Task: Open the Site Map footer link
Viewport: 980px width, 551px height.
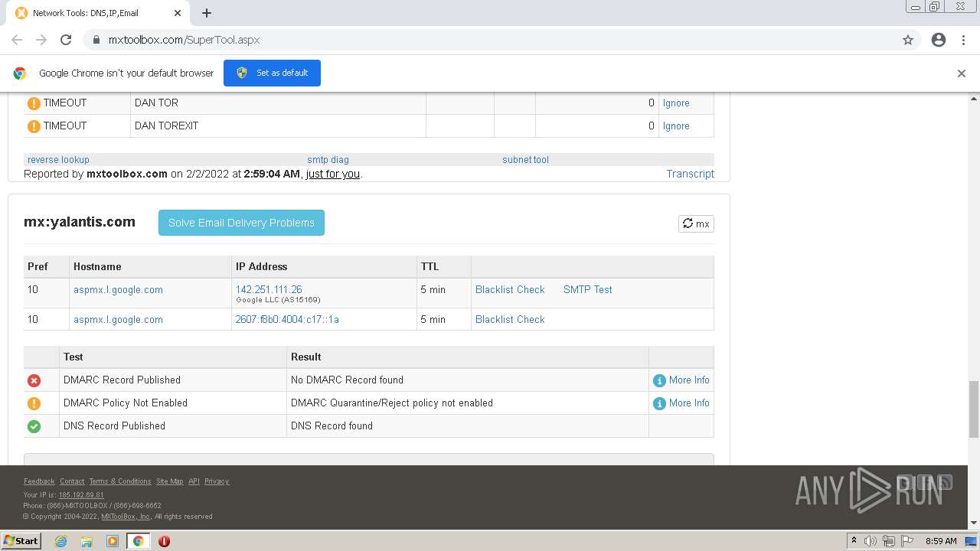Action: coord(169,481)
